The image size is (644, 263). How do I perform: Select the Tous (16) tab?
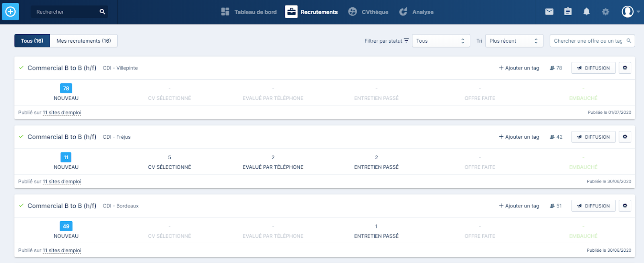tap(32, 41)
